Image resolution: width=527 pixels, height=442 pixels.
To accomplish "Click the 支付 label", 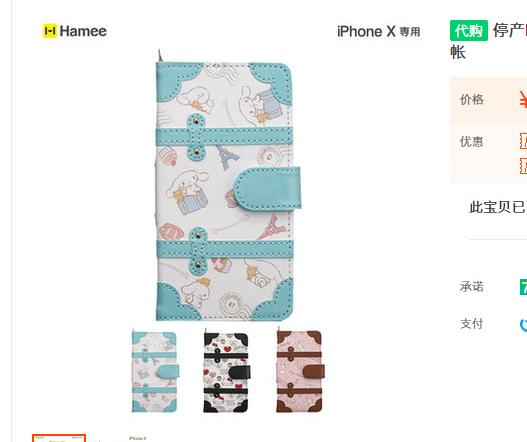I will point(472,324).
